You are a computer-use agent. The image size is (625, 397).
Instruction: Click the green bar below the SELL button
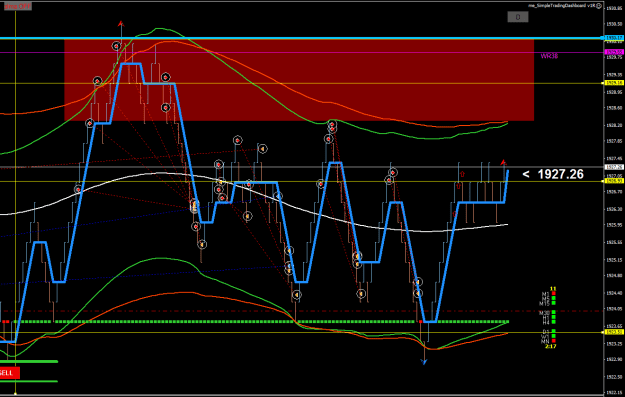29,381
